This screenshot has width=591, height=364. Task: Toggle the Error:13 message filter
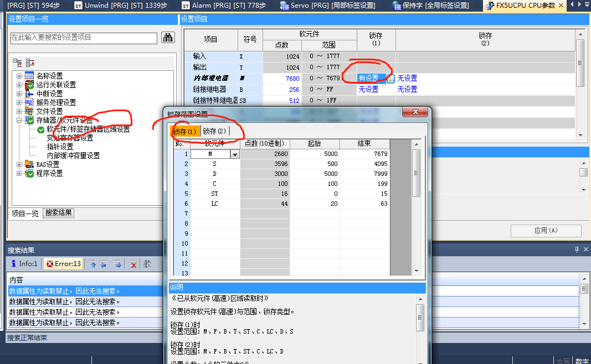[63, 264]
